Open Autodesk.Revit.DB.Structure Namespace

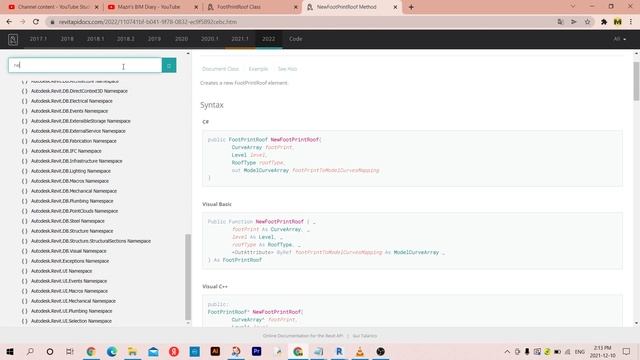72,231
